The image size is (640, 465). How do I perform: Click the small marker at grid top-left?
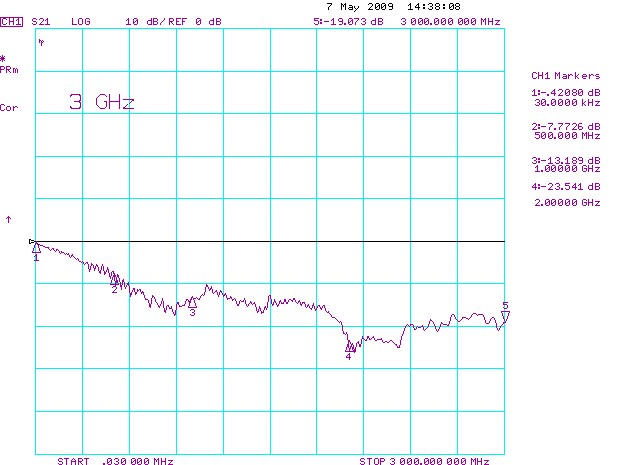click(x=41, y=43)
